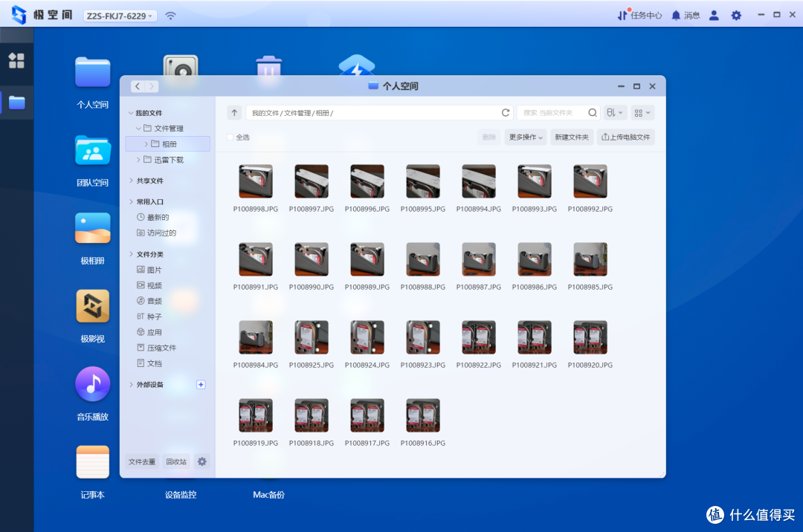The image size is (803, 532).
Task: Filter by BT 种子 category
Action: tap(149, 317)
